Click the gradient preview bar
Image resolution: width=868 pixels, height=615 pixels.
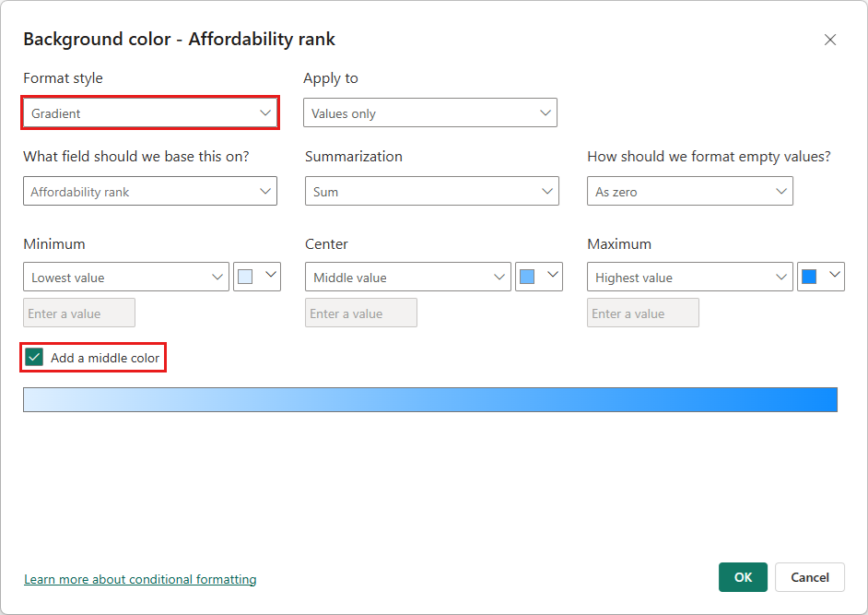[430, 398]
